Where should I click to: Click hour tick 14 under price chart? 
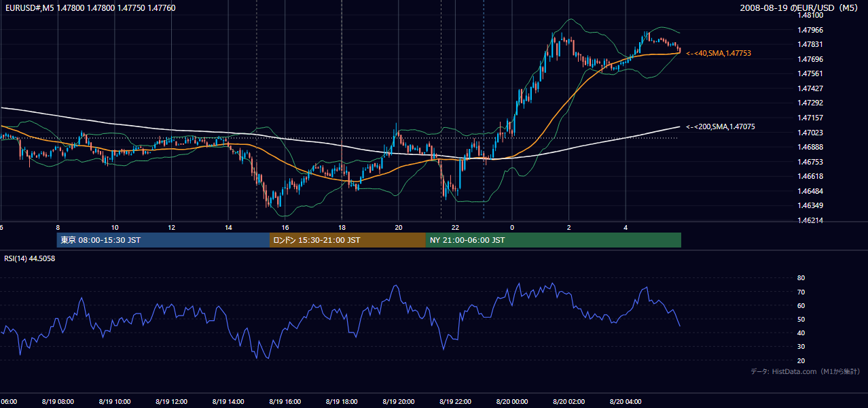pos(228,228)
